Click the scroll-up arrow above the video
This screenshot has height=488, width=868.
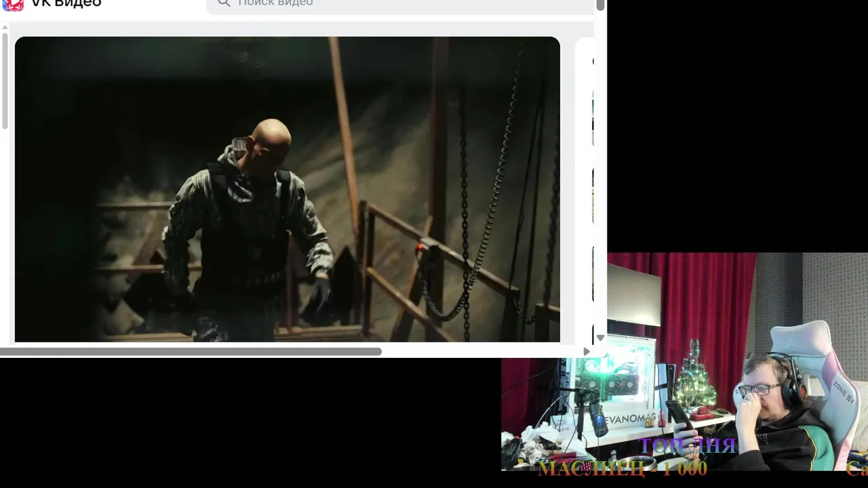[5, 28]
